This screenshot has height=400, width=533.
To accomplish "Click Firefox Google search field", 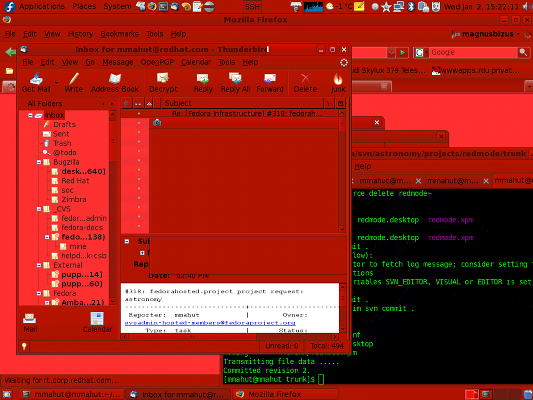I will [x=472, y=52].
